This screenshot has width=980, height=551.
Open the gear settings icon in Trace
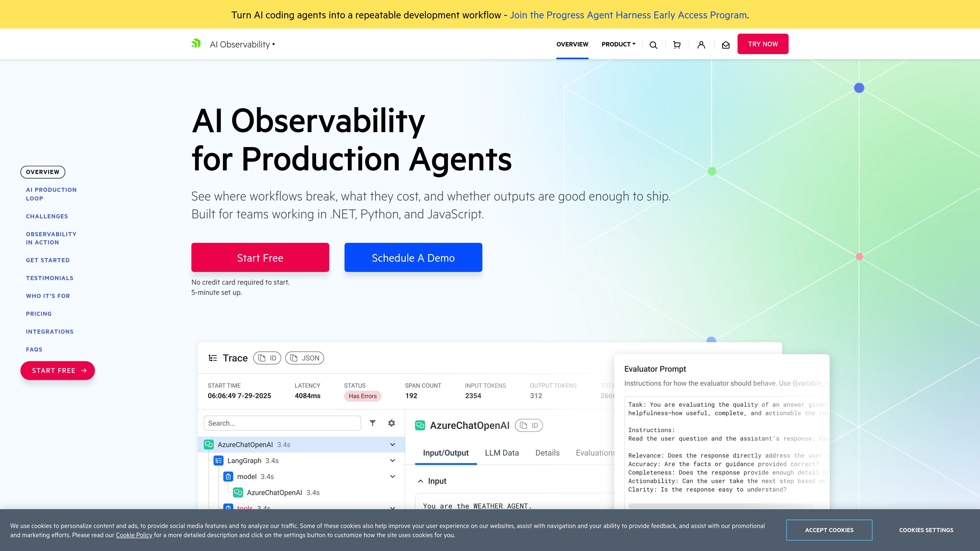tap(391, 423)
